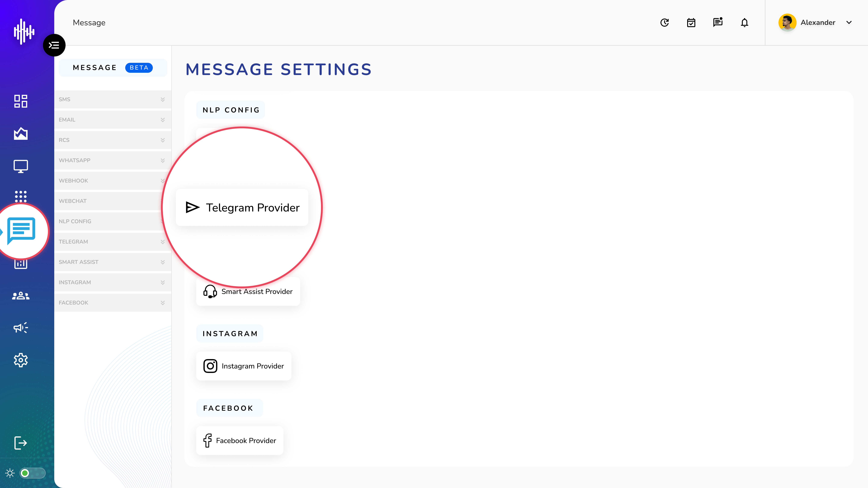
Task: Click the INSTAGRAM section label
Action: coord(230,334)
